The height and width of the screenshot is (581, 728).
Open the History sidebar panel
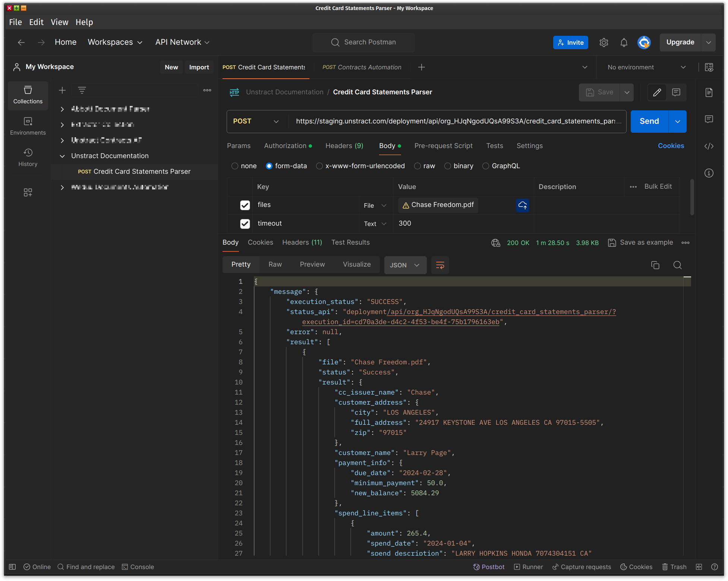pyautogui.click(x=28, y=158)
